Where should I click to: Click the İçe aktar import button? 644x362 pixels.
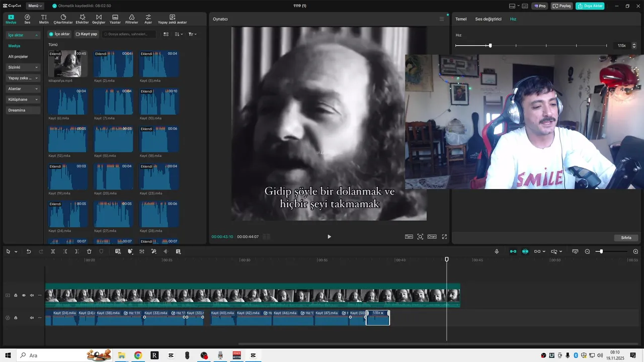click(59, 34)
